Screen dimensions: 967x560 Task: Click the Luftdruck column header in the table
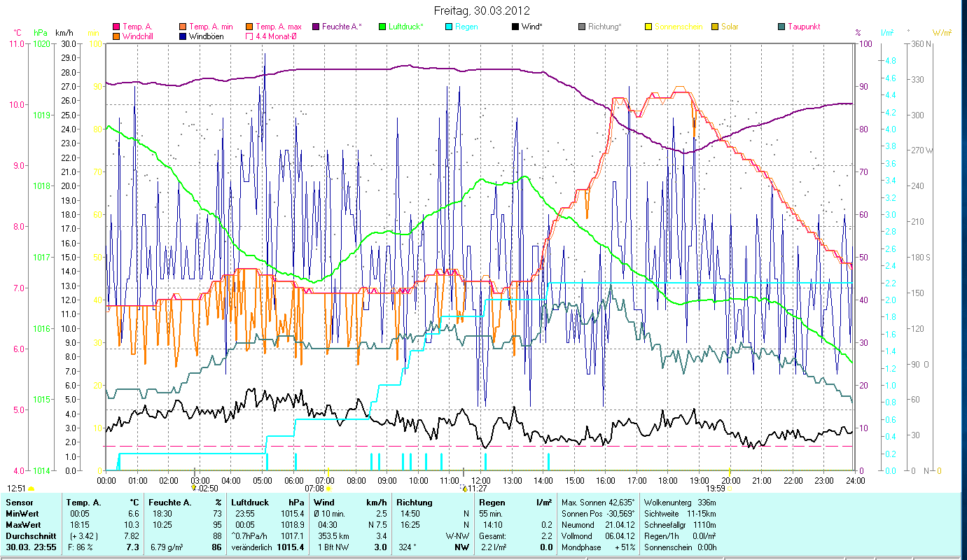point(249,503)
